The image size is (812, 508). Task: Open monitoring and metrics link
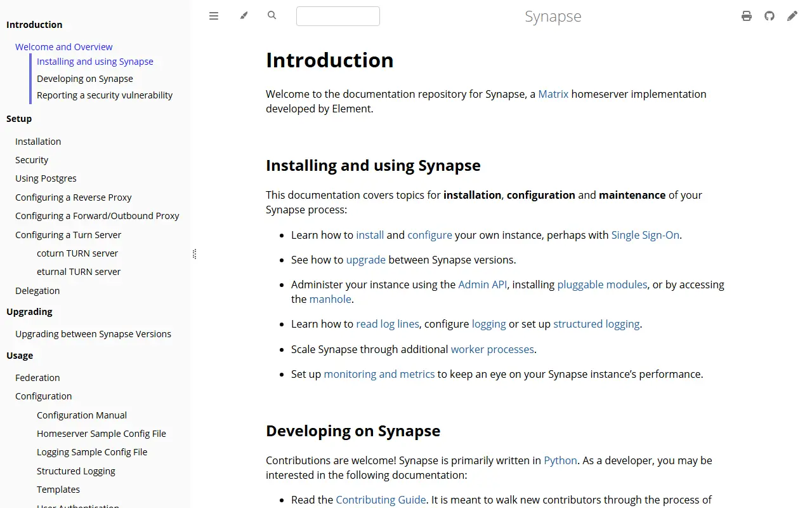click(379, 374)
